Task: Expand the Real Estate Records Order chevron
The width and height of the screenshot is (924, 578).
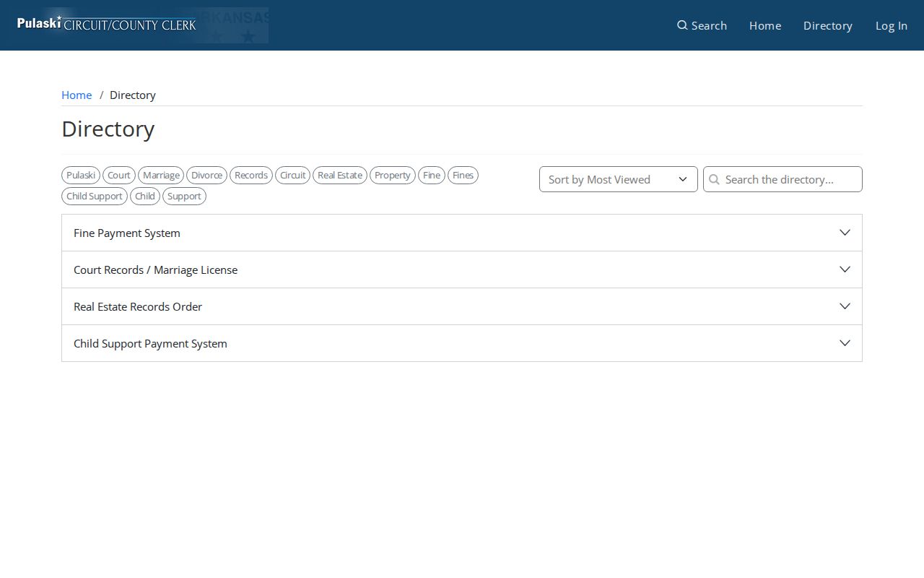Action: (845, 306)
